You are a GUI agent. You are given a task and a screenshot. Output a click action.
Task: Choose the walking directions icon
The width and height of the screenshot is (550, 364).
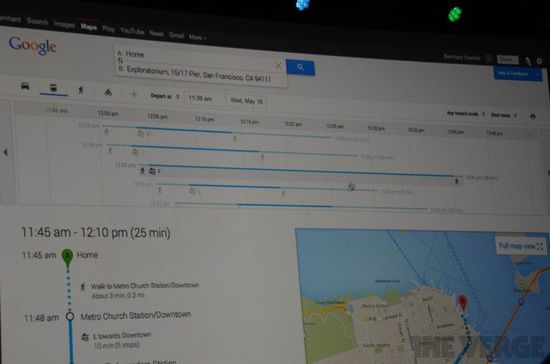point(81,90)
